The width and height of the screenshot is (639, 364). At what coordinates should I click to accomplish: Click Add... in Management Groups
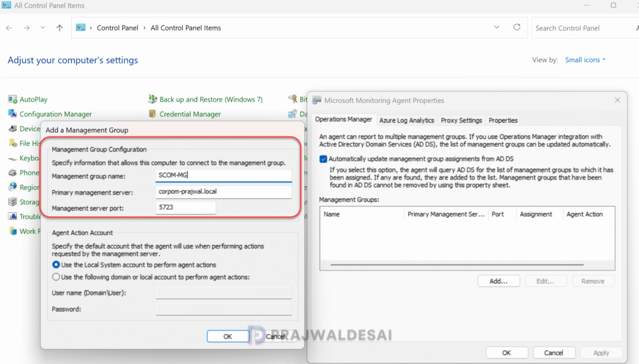pos(499,281)
